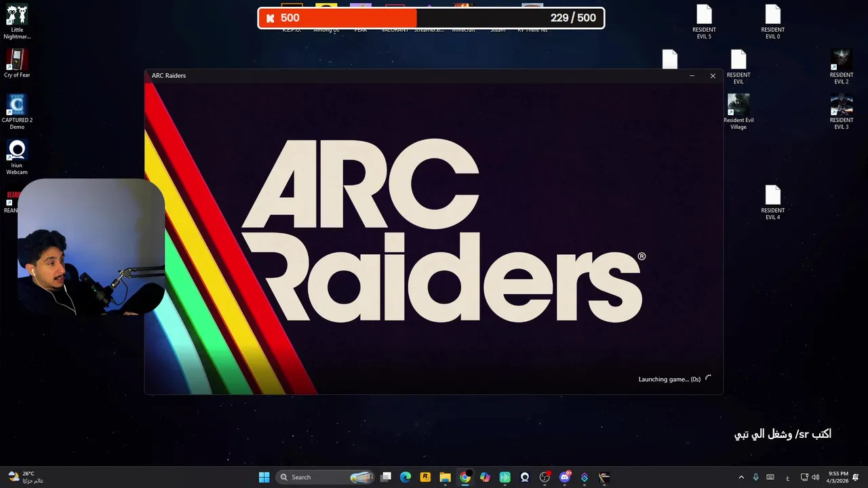Open the green waveform app in the taskbar

click(505, 477)
